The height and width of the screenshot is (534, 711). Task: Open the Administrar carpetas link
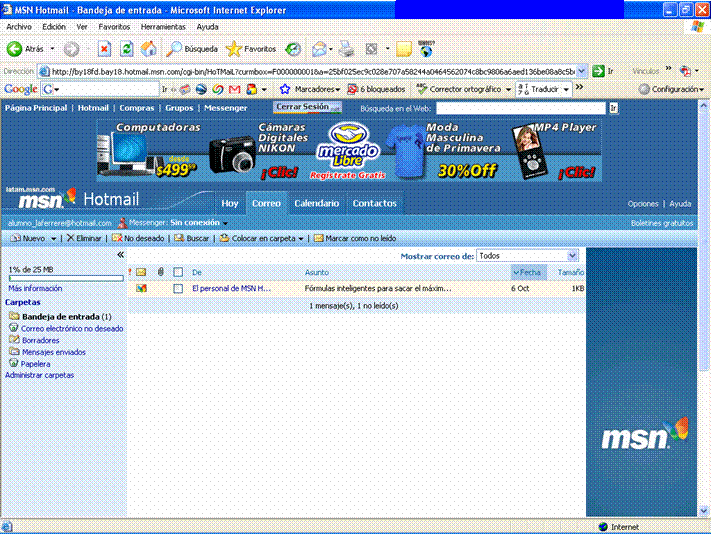(39, 375)
